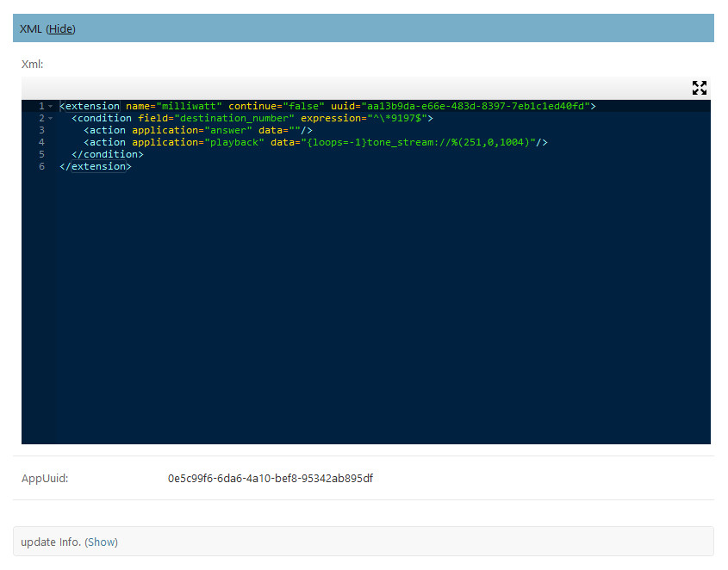Click the AppUuid value text

270,478
